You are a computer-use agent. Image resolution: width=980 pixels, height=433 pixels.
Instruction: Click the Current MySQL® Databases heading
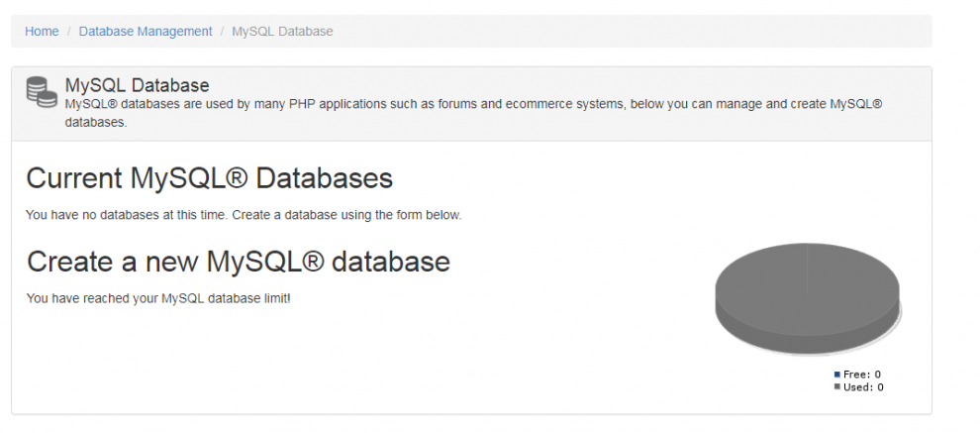coord(209,178)
